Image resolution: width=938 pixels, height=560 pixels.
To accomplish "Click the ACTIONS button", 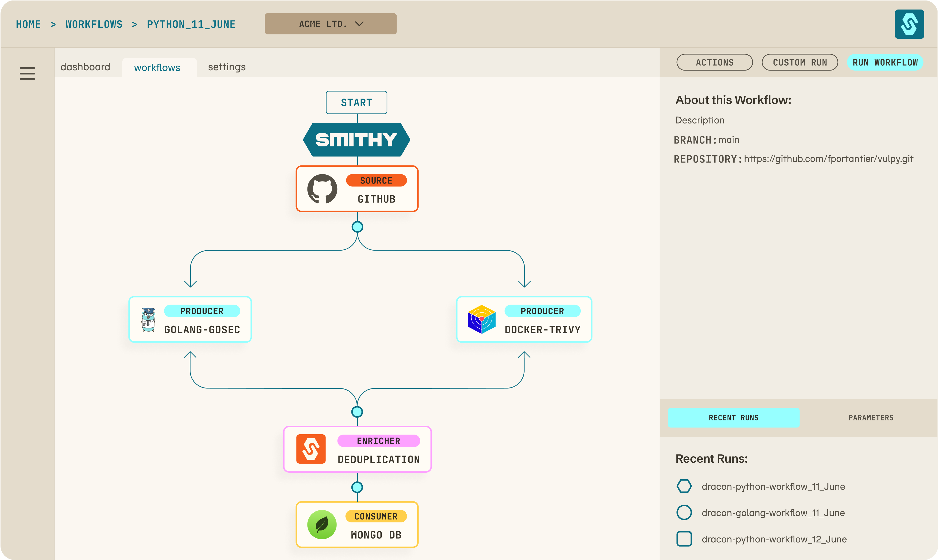I will point(715,62).
